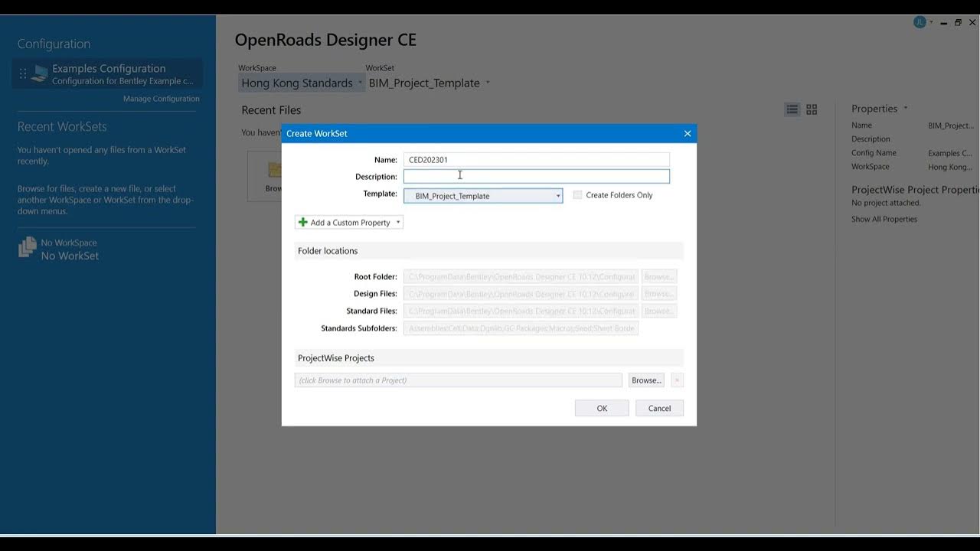Cancel the Create WorkSet dialog
The width and height of the screenshot is (980, 551).
(659, 408)
